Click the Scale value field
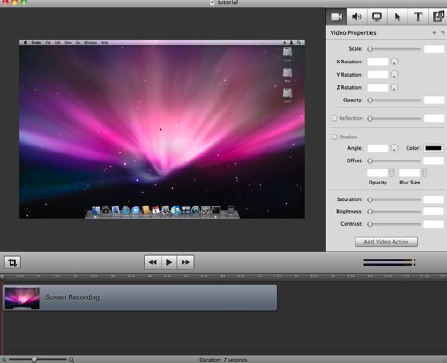This screenshot has height=363, width=447. point(434,49)
